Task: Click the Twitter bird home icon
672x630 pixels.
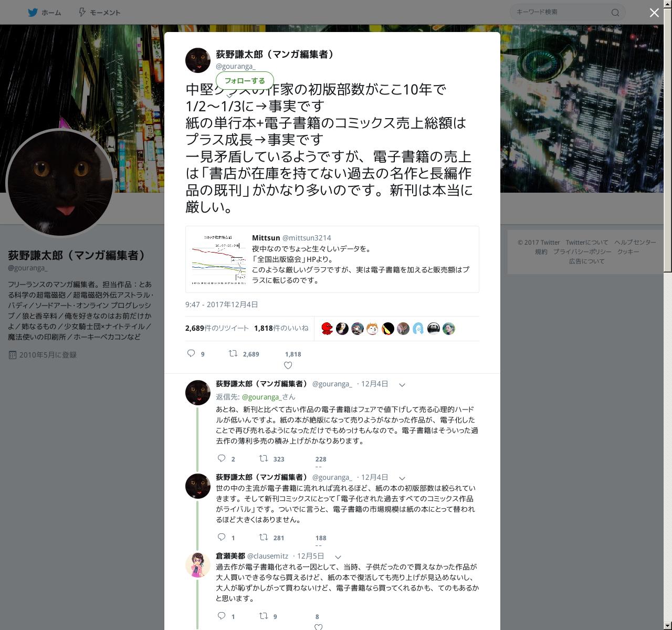Action: point(33,12)
